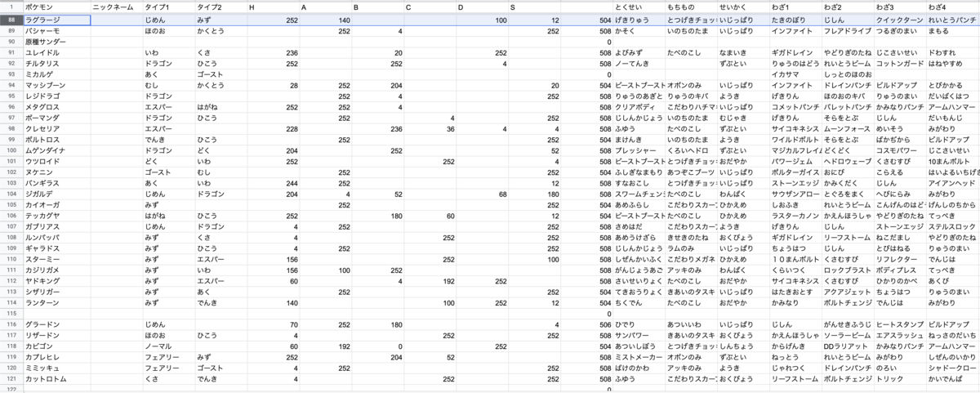
Task: Click the たきのぼり move cell
Action: click(x=795, y=19)
